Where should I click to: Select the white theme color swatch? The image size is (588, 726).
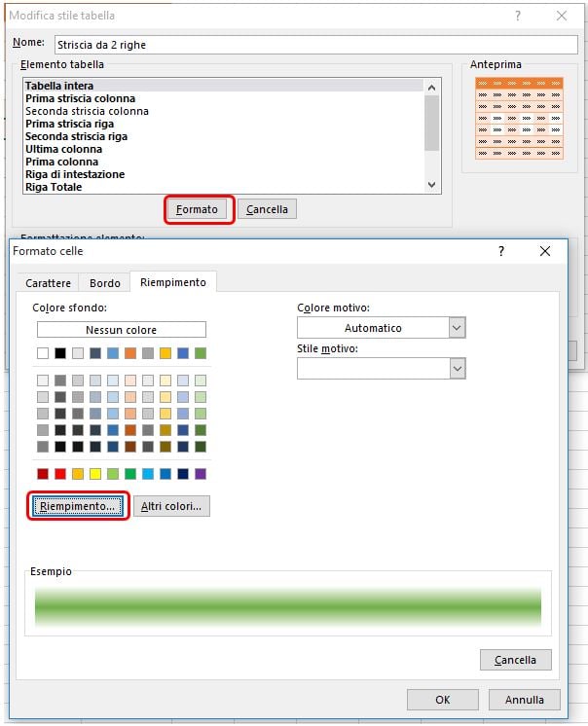[43, 352]
